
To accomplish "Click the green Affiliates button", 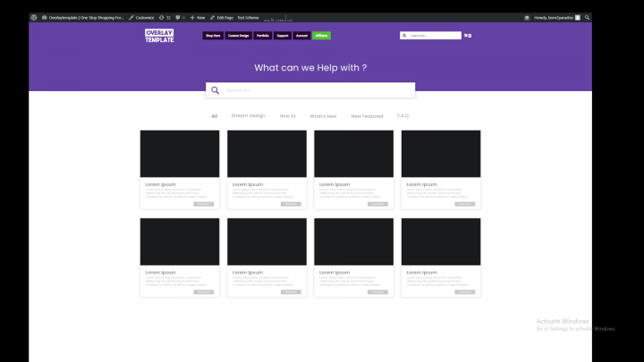I will coord(322,36).
